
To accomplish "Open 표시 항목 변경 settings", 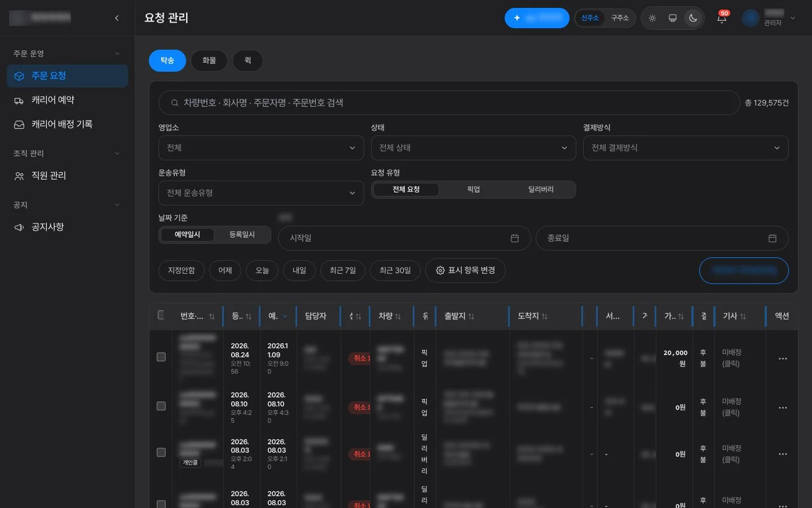I will point(465,270).
